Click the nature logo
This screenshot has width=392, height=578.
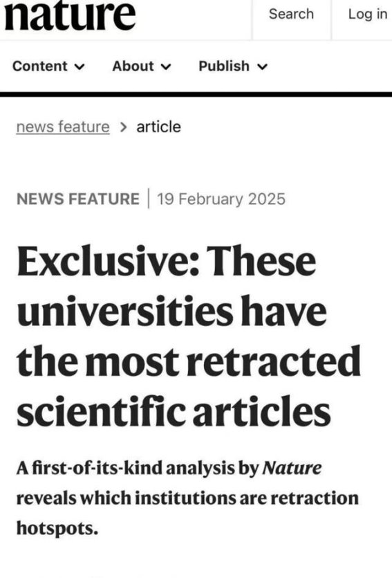coord(70,15)
